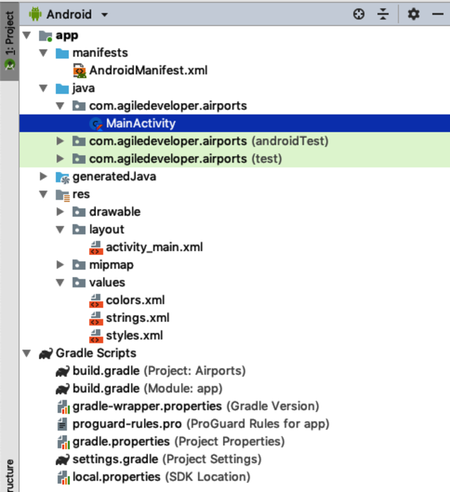450x492 pixels.
Task: Select the mipmap folder name
Action: coord(111,265)
